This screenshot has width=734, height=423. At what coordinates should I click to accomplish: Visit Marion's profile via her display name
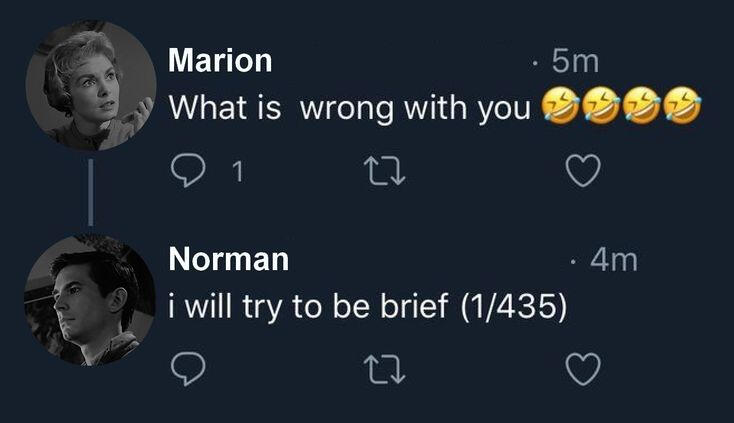click(220, 60)
